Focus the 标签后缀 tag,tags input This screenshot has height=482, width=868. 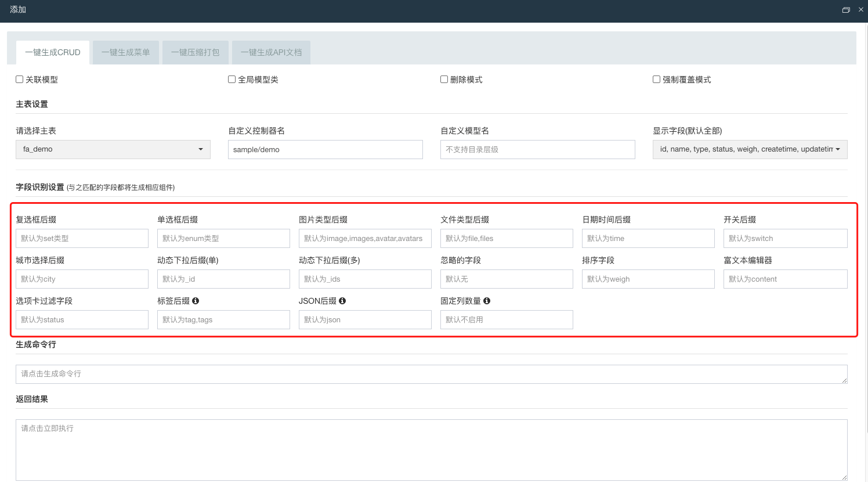click(223, 319)
